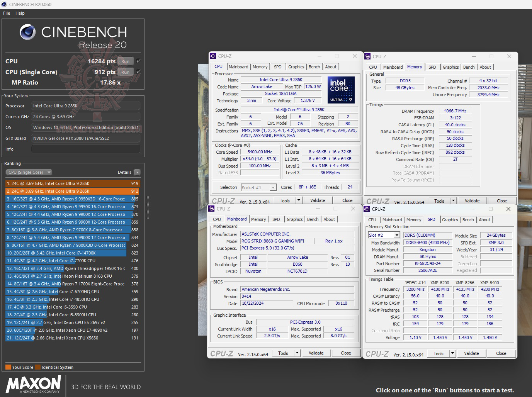Click the Intel Core Ultra 9 badge
The image size is (532, 397).
pyautogui.click(x=341, y=90)
